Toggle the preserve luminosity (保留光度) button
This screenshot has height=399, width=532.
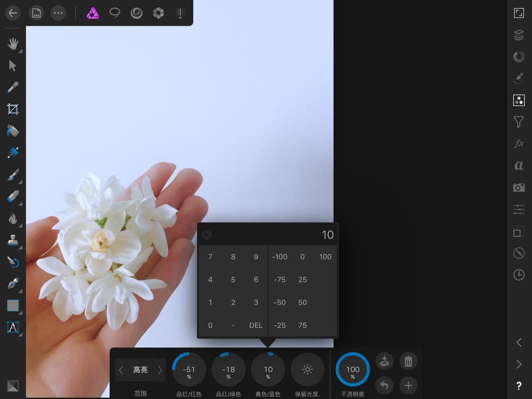(x=307, y=370)
